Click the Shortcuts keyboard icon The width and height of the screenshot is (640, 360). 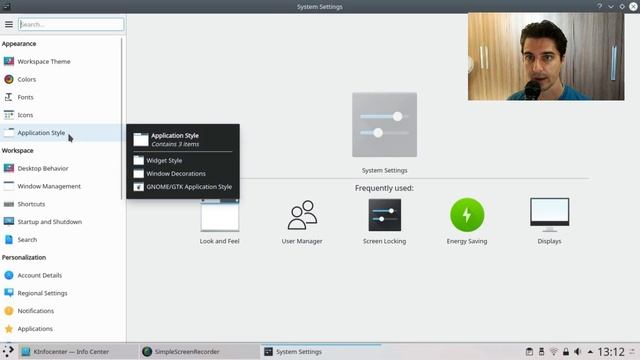(9, 204)
